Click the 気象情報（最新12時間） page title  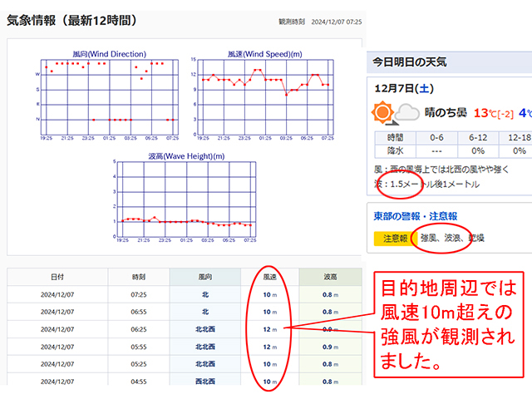(x=72, y=19)
